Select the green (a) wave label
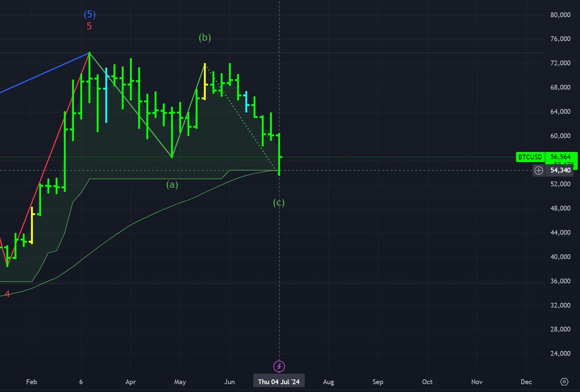This screenshot has width=580, height=392. coord(172,185)
